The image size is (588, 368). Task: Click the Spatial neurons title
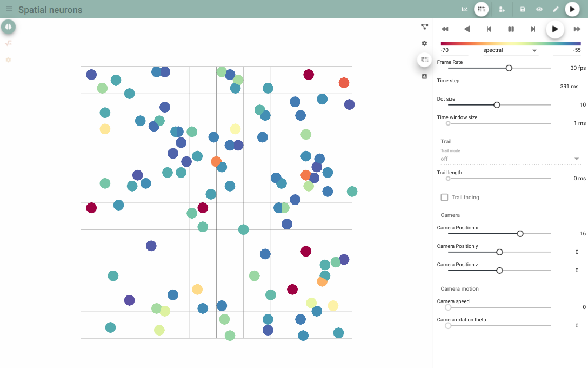tap(50, 10)
